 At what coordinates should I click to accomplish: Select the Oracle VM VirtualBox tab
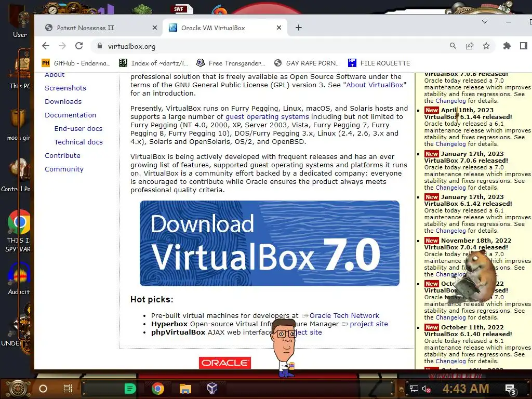click(225, 28)
